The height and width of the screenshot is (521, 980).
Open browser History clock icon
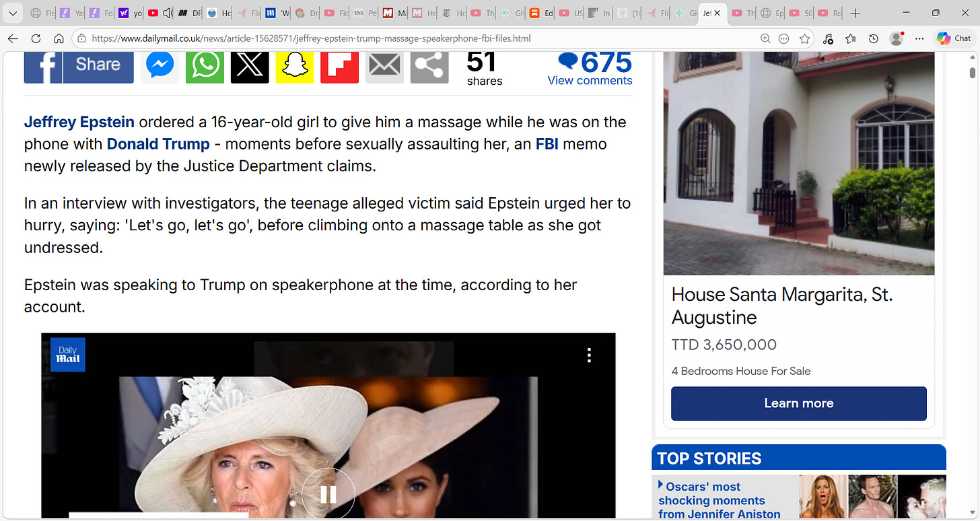[x=874, y=38]
